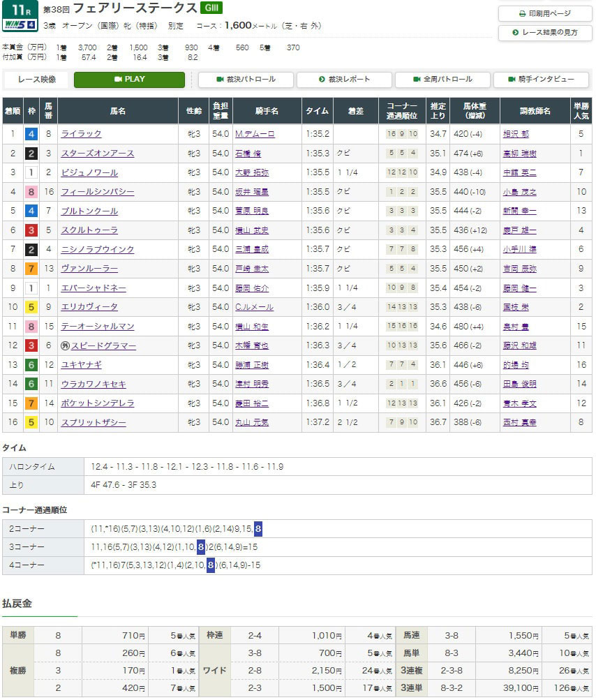Click the green frame 6 box for ユキヤナギ
Image resolution: width=596 pixels, height=700 pixels.
(31, 365)
